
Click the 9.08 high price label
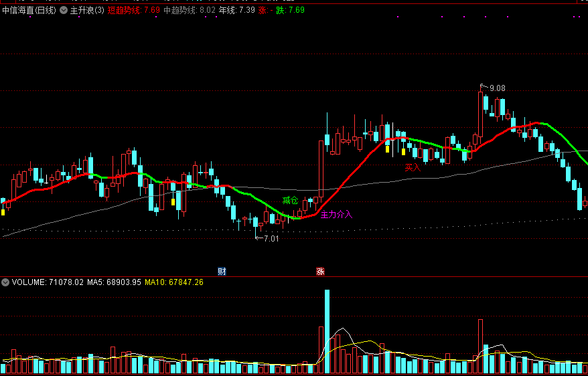(x=497, y=88)
